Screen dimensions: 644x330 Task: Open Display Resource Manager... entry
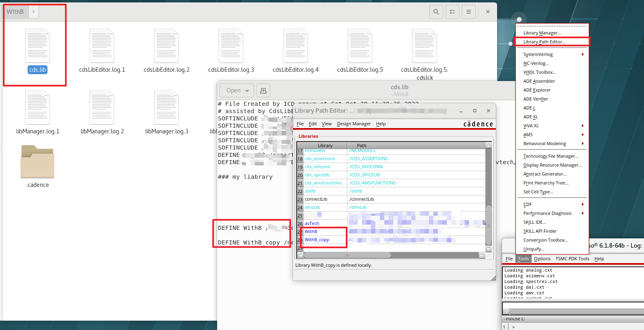coord(552,165)
